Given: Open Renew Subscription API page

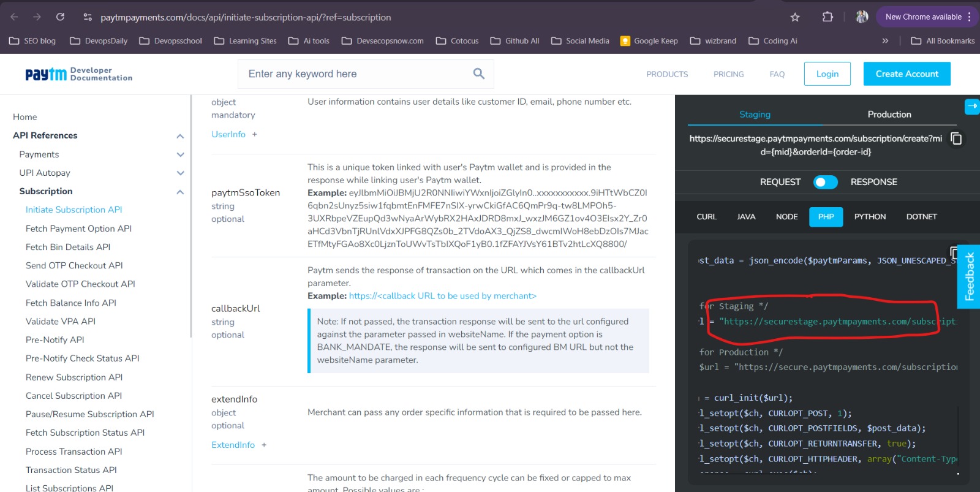Looking at the screenshot, I should coord(74,377).
